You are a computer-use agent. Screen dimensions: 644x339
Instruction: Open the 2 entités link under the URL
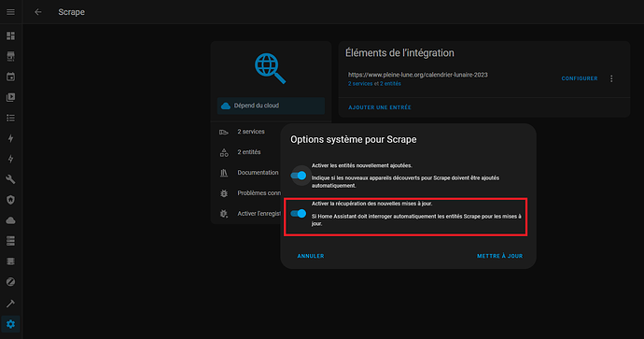pyautogui.click(x=390, y=83)
